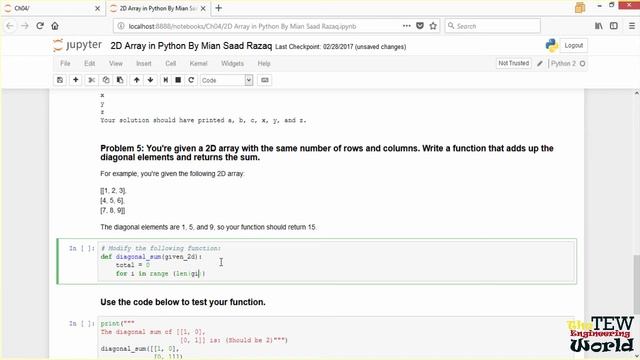Toggle the Firefox sidebar icon
640x360 pixels.
point(614,26)
